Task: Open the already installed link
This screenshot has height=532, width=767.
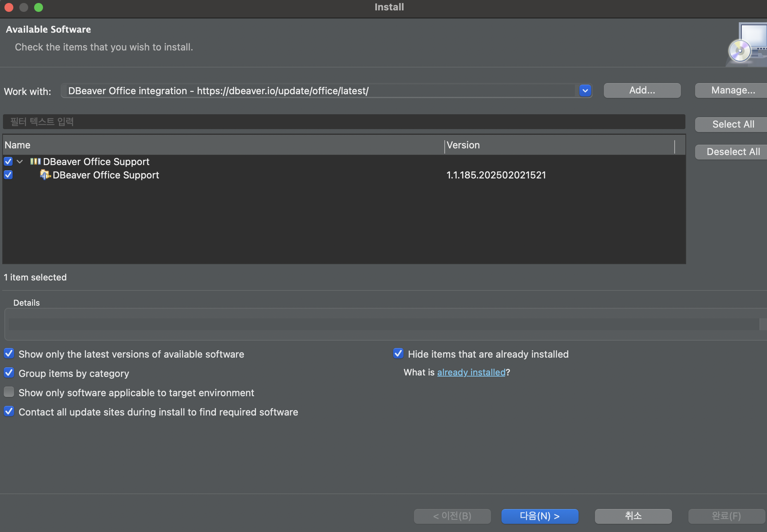Action: click(x=471, y=372)
